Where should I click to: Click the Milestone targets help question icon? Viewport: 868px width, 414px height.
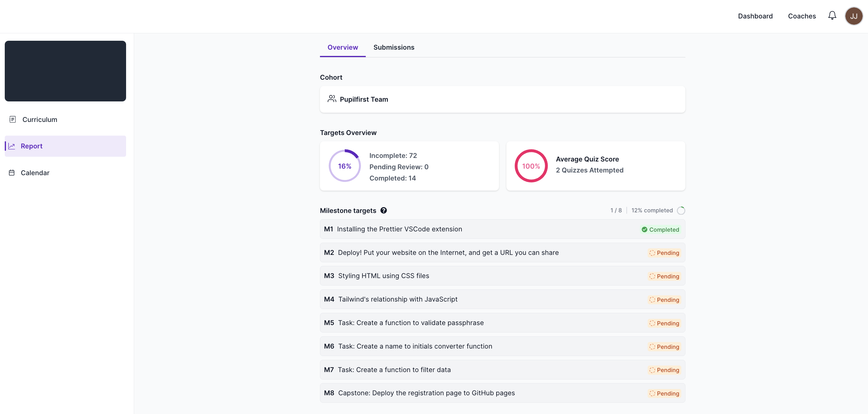384,210
